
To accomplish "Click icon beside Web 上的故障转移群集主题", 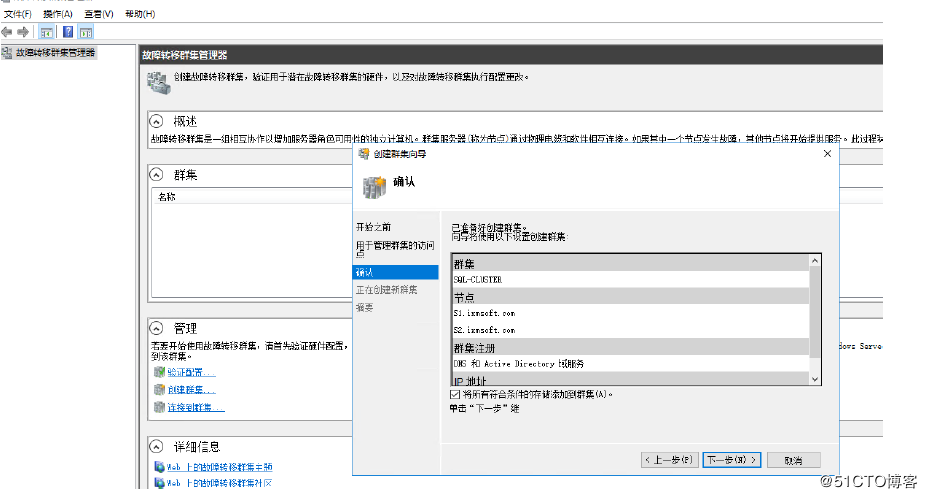I will point(159,467).
